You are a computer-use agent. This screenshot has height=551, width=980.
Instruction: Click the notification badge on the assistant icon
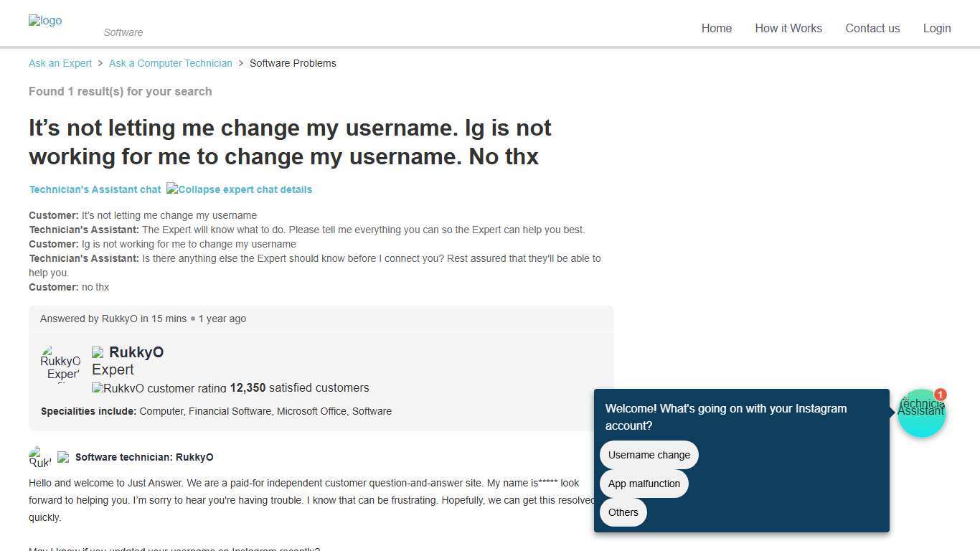[940, 395]
